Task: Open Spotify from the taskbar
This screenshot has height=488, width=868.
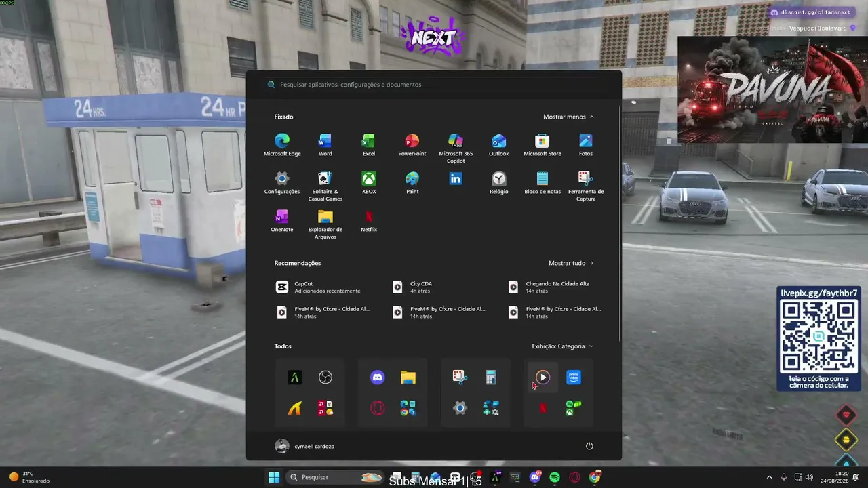Action: click(555, 477)
